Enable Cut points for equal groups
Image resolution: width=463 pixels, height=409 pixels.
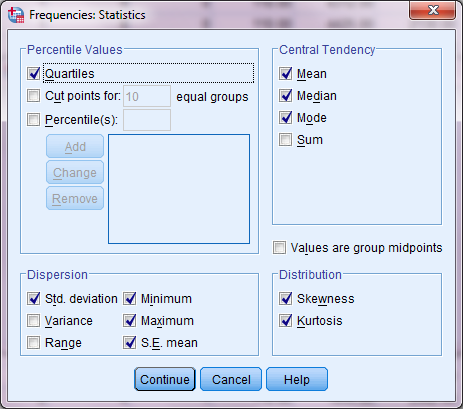click(33, 96)
